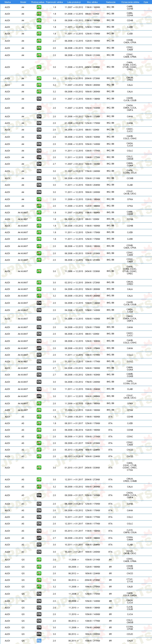Click the '09.2009 -> 06.2014' date range
This screenshot has height=644, width=152.
(x=74, y=430)
